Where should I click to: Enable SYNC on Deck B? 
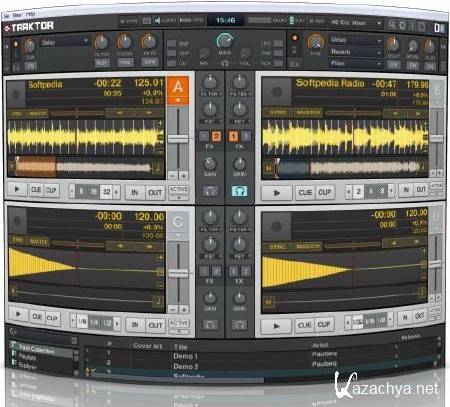tap(278, 113)
